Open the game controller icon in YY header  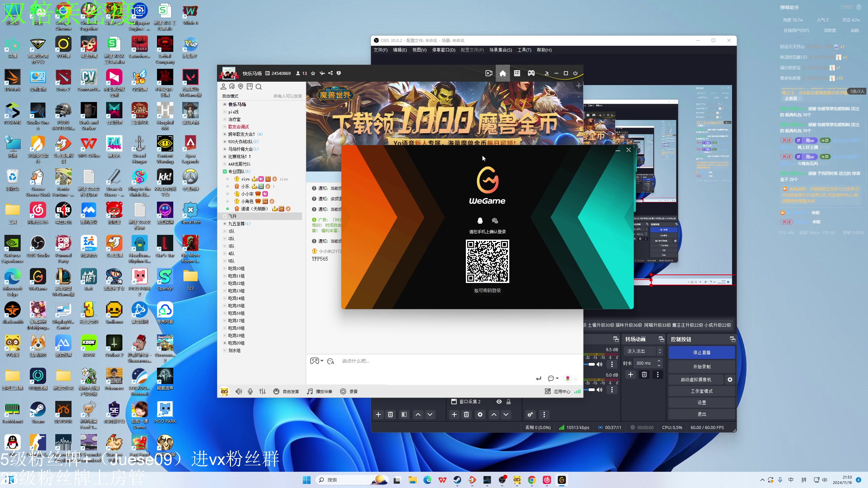(531, 73)
